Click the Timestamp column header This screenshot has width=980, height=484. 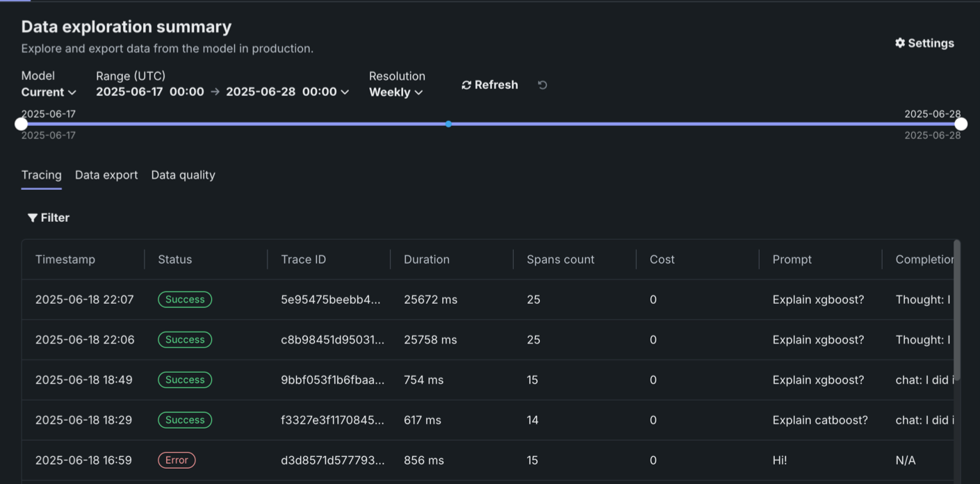click(65, 259)
